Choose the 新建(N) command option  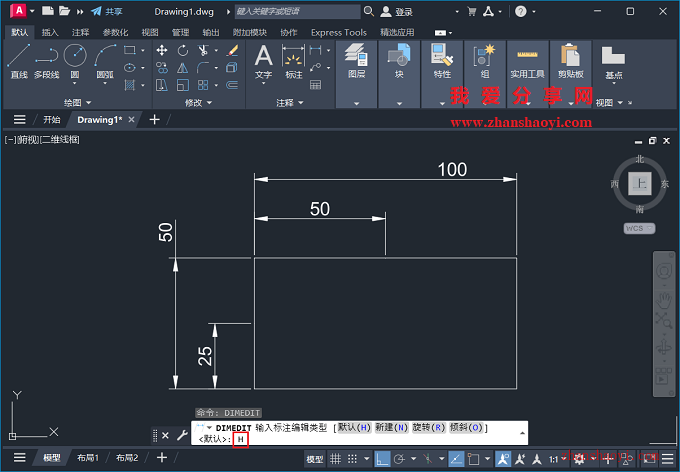click(392, 427)
